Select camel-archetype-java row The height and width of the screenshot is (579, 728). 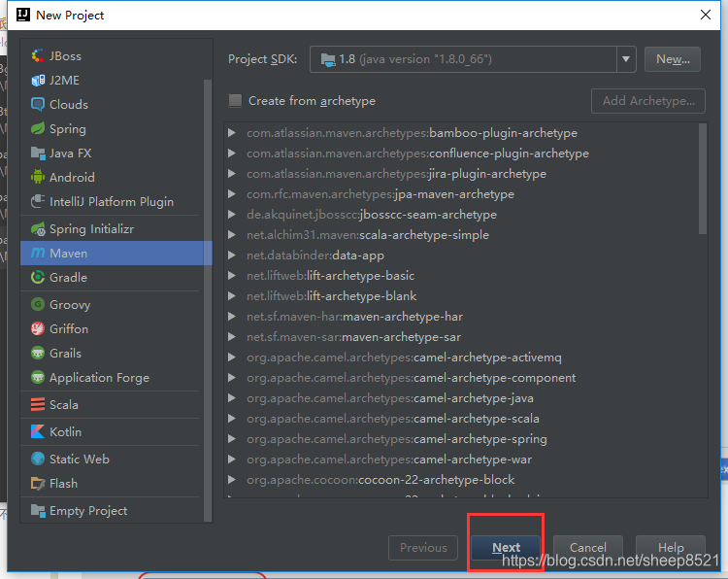pyautogui.click(x=461, y=398)
